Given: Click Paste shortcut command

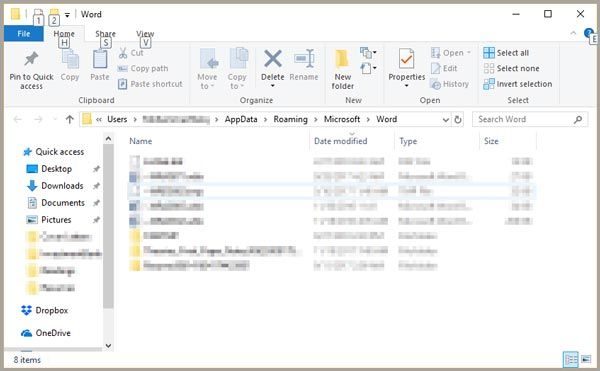Looking at the screenshot, I should pos(150,84).
